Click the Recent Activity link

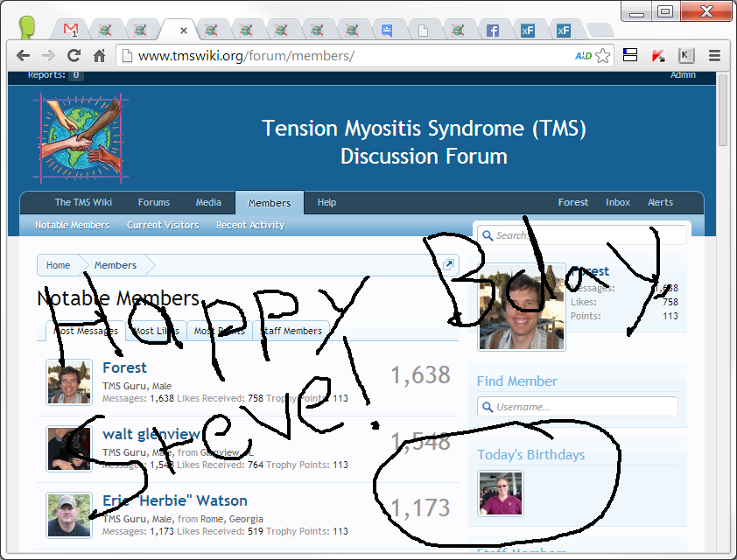click(x=249, y=225)
